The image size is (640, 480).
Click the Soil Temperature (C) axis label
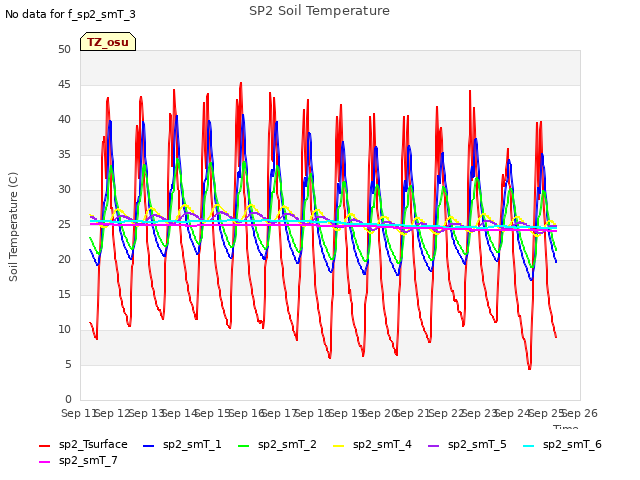13,227
